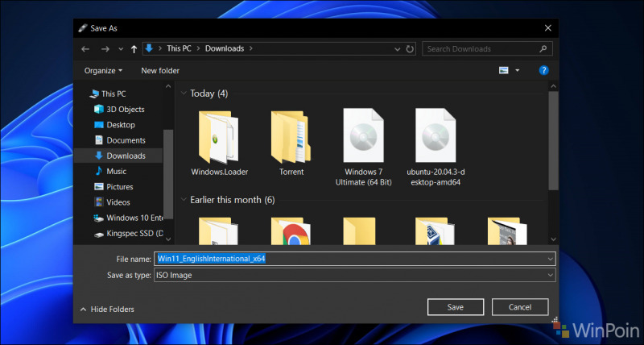This screenshot has width=644, height=345.
Task: Open recent locations dropdown arrow
Action: (121, 49)
